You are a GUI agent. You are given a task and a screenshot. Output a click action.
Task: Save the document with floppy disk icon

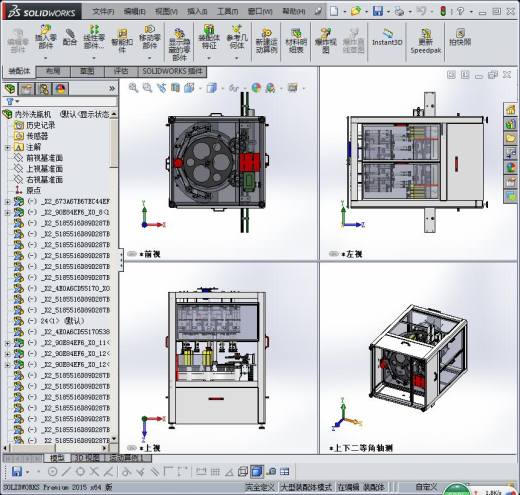(x=378, y=11)
